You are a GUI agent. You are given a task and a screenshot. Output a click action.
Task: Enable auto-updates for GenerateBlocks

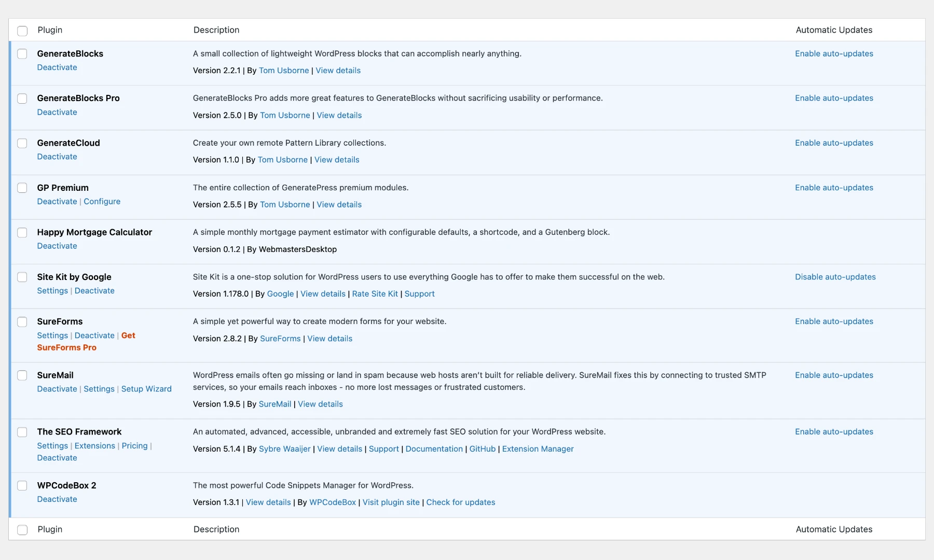coord(834,53)
